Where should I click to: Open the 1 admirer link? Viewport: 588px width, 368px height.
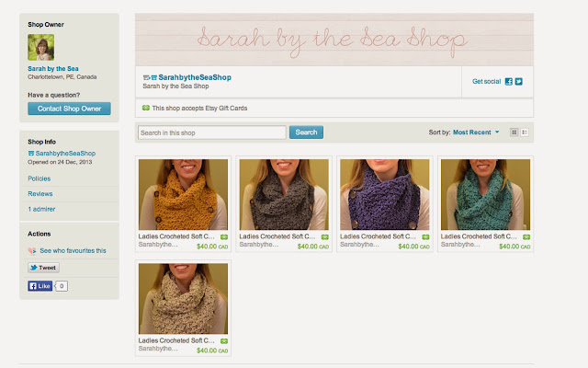coord(41,209)
